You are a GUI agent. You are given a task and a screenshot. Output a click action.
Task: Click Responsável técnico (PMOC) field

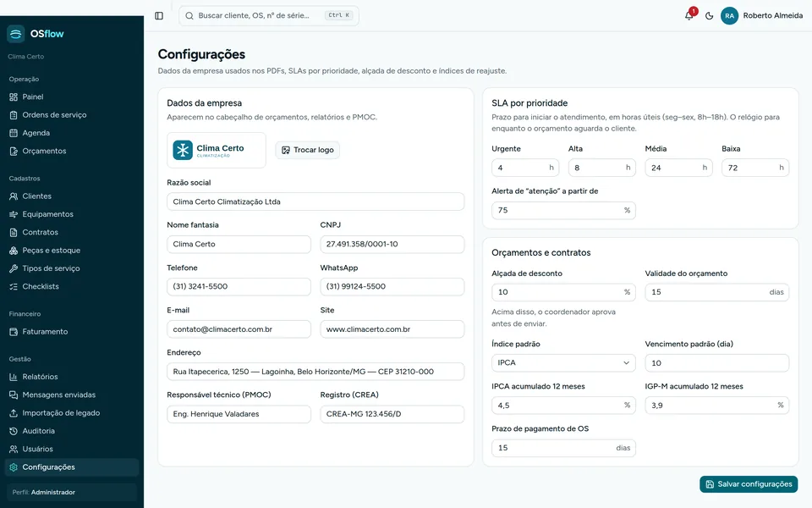pos(239,414)
